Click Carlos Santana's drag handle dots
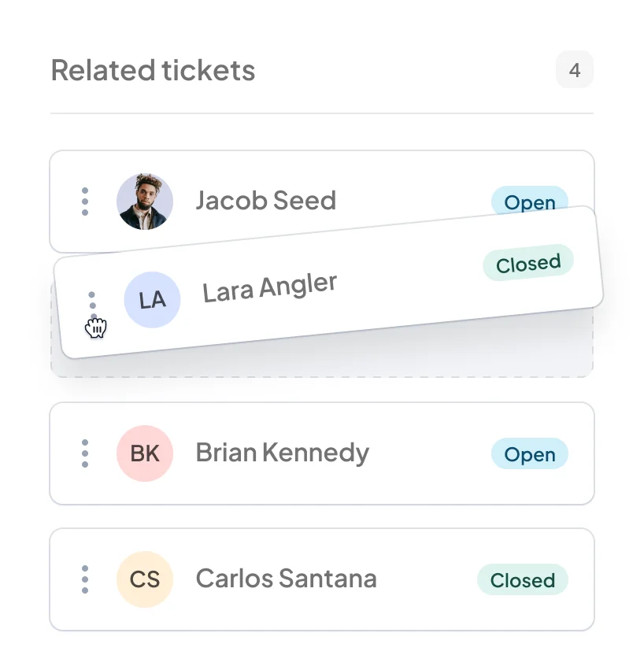The width and height of the screenshot is (644, 655). (x=85, y=579)
